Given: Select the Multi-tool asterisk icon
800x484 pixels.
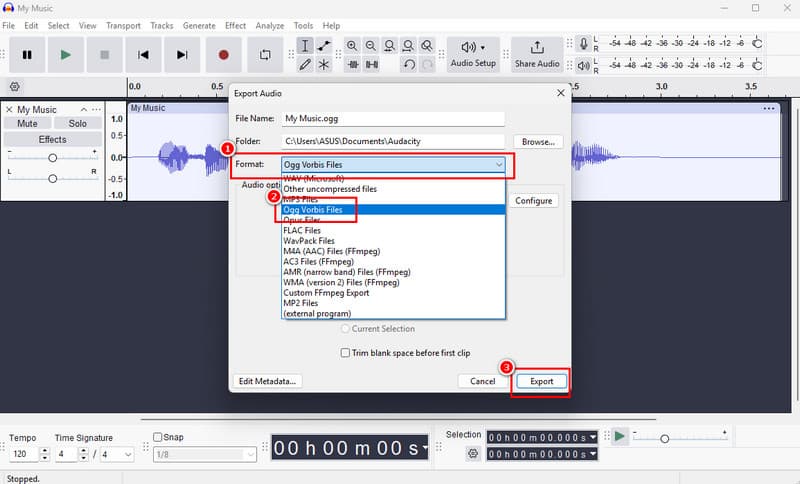Looking at the screenshot, I should click(323, 65).
